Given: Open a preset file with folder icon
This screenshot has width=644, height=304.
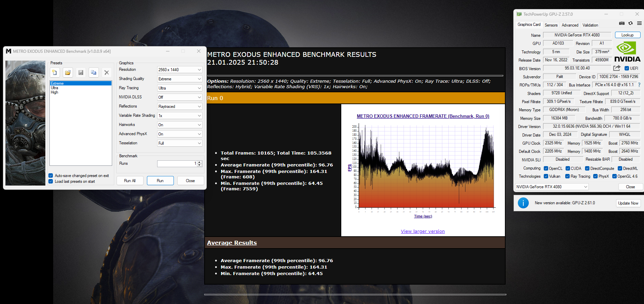Looking at the screenshot, I should (68, 73).
